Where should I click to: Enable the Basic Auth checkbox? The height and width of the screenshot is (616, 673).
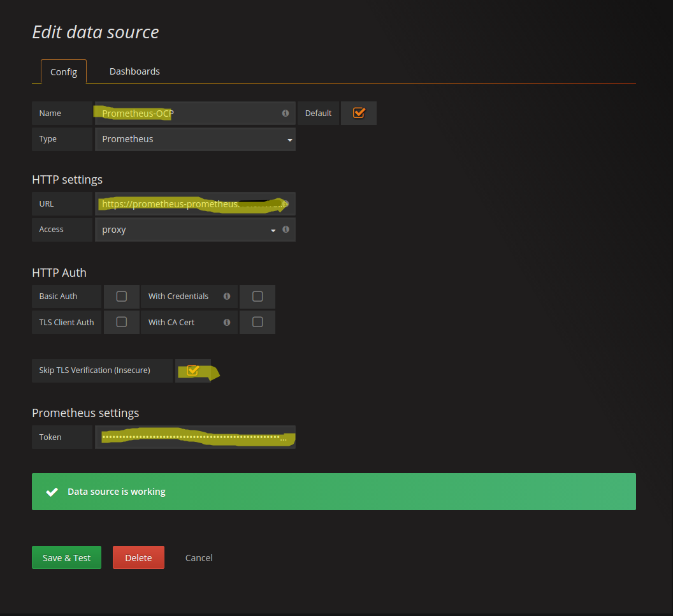point(122,297)
